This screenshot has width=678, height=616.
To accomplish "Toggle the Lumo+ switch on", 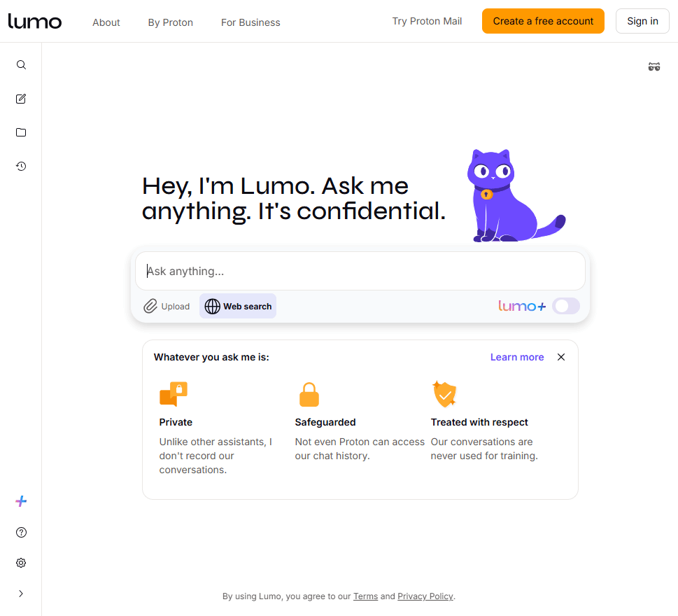I will coord(566,306).
